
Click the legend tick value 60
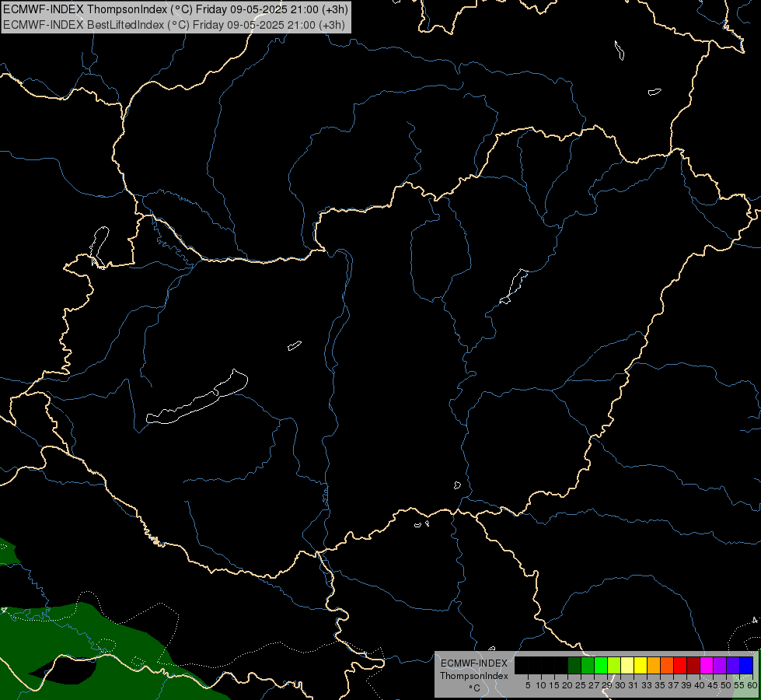click(x=752, y=685)
